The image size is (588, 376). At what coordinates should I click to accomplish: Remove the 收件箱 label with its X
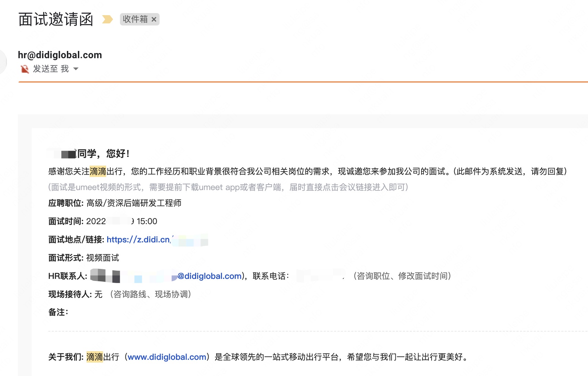pyautogui.click(x=154, y=20)
